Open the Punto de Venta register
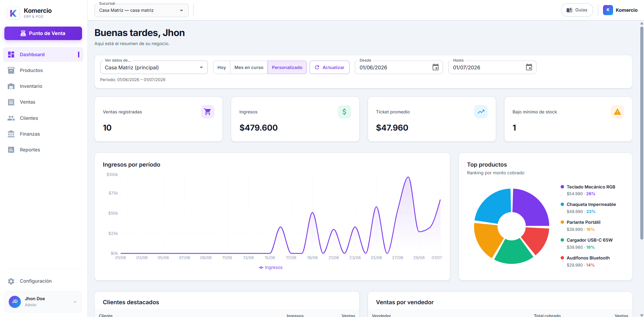The width and height of the screenshot is (644, 317). pos(43,33)
